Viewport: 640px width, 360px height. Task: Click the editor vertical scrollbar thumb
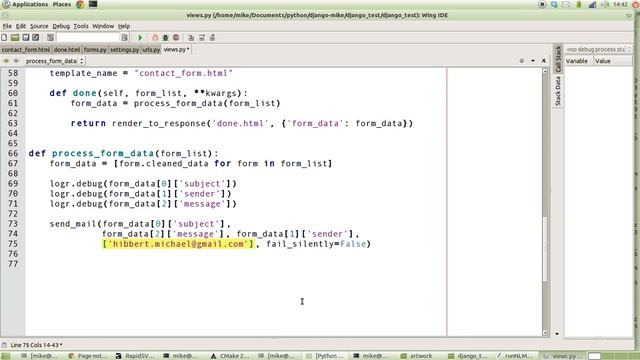click(545, 248)
